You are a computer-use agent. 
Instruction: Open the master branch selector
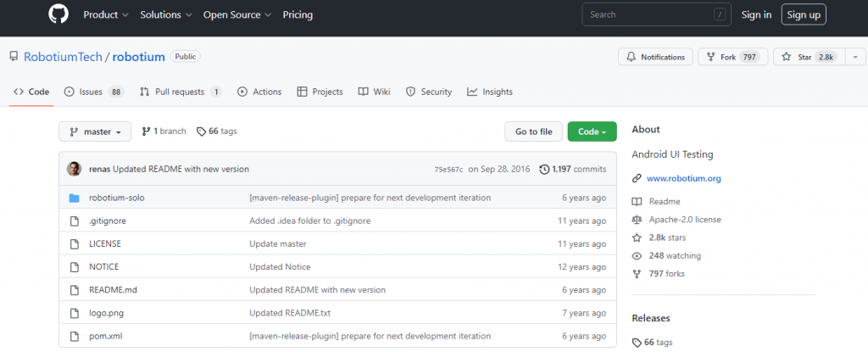[x=95, y=132]
